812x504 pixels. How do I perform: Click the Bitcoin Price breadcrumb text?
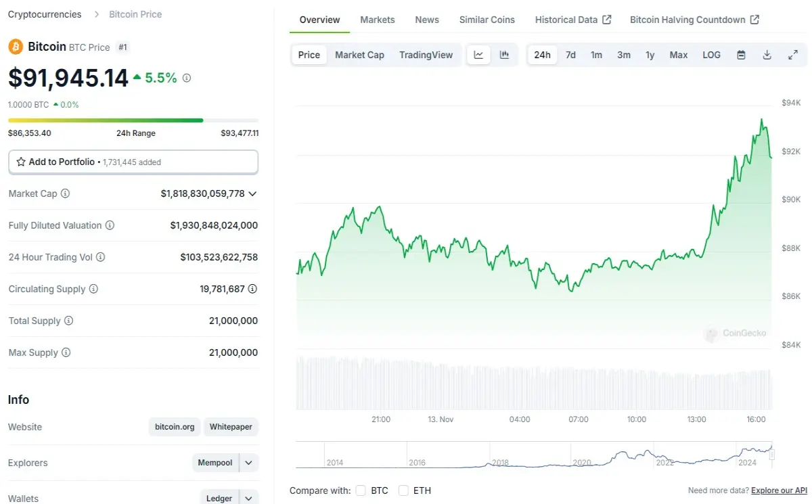(x=135, y=14)
